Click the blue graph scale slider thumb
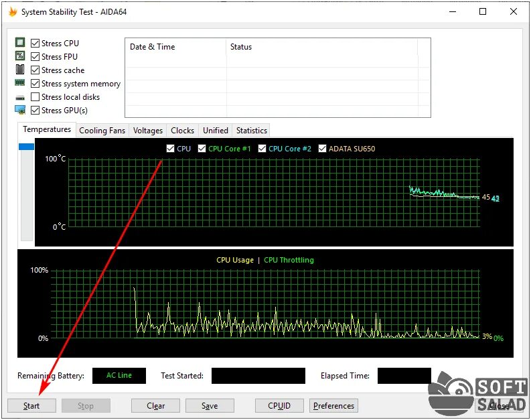This screenshot has width=531, height=420. point(26,147)
